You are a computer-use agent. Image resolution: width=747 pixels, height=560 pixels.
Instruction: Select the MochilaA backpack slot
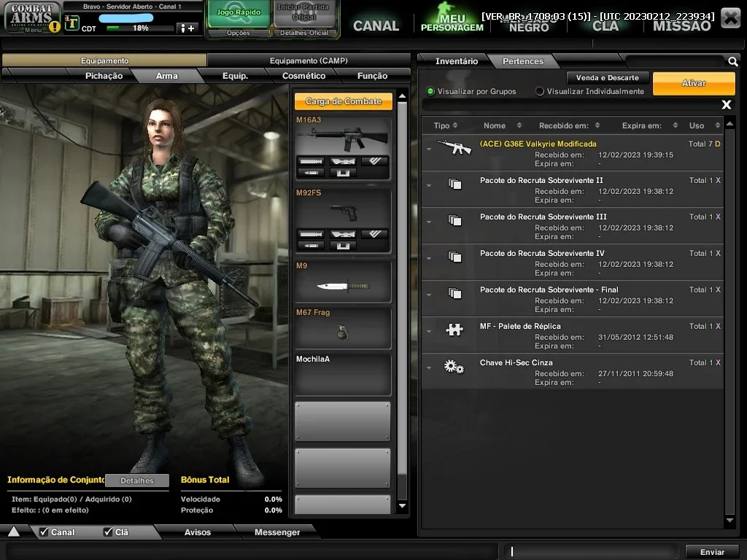coord(343,375)
